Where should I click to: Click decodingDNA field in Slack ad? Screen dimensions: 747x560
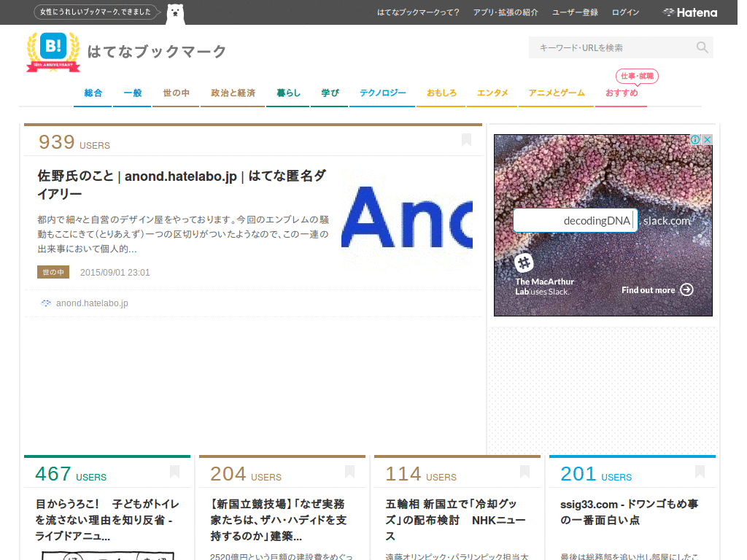(575, 220)
